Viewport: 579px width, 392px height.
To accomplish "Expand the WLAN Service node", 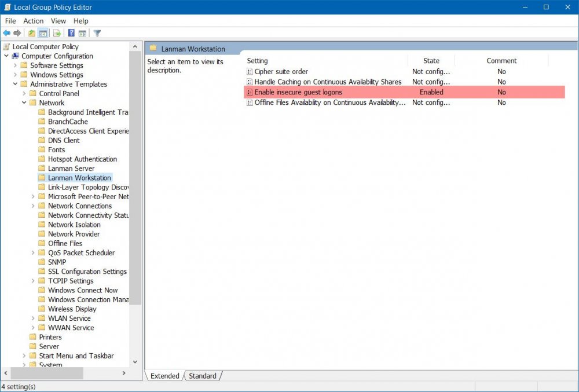I will pyautogui.click(x=33, y=318).
